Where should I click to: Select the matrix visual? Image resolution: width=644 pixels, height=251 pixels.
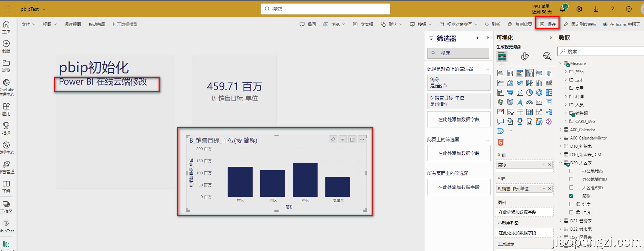(x=530, y=112)
